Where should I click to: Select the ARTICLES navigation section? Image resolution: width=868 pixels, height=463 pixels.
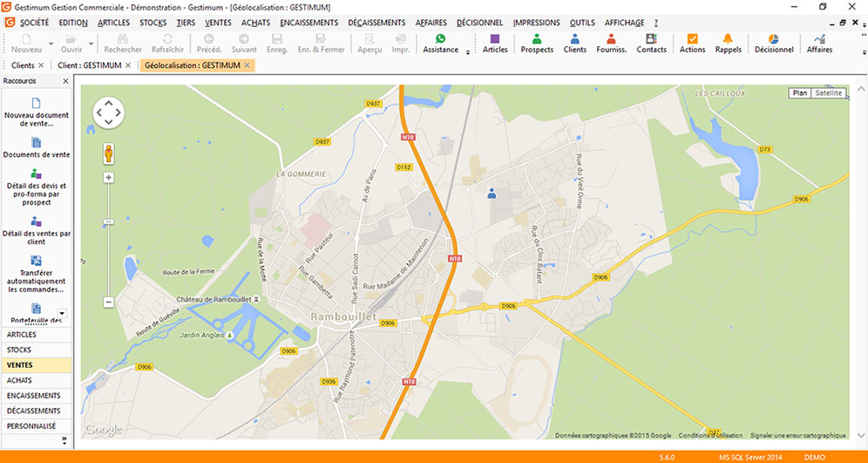pos(37,335)
